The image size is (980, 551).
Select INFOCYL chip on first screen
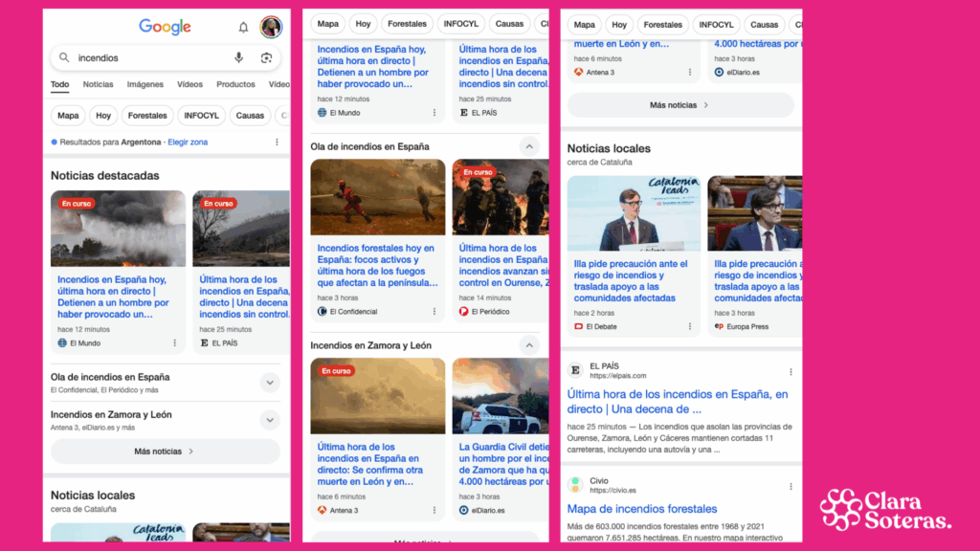tap(201, 116)
